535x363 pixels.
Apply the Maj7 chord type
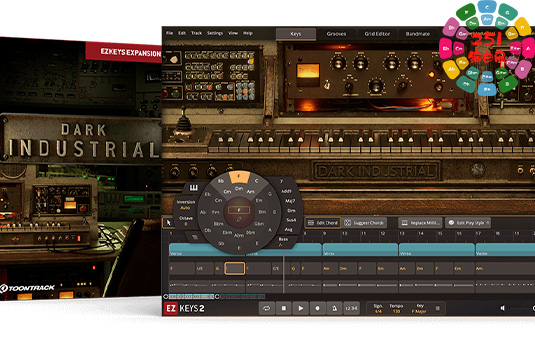(x=290, y=201)
